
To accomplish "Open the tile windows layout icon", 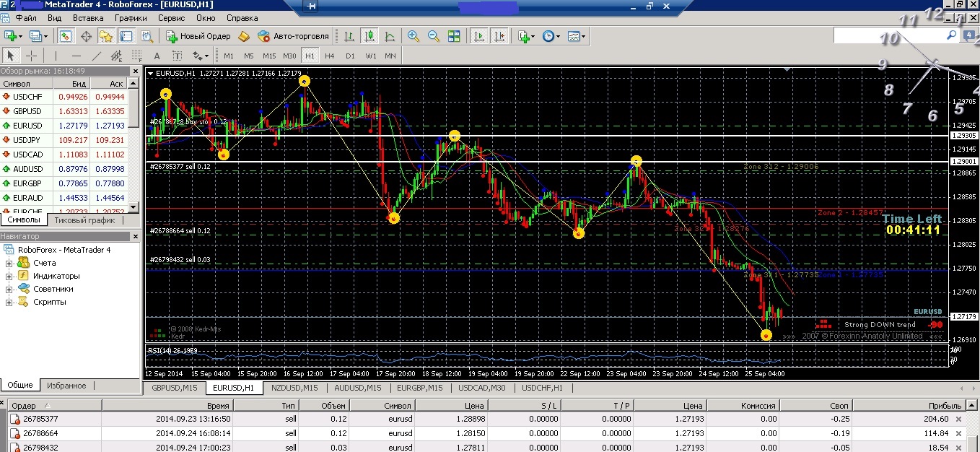I will [x=454, y=36].
